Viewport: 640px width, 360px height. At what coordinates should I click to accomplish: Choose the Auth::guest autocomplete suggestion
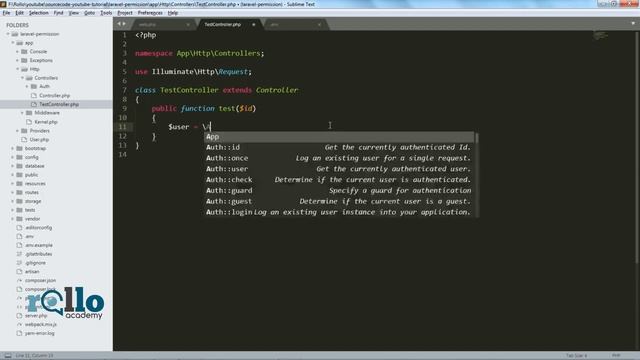[x=340, y=202]
